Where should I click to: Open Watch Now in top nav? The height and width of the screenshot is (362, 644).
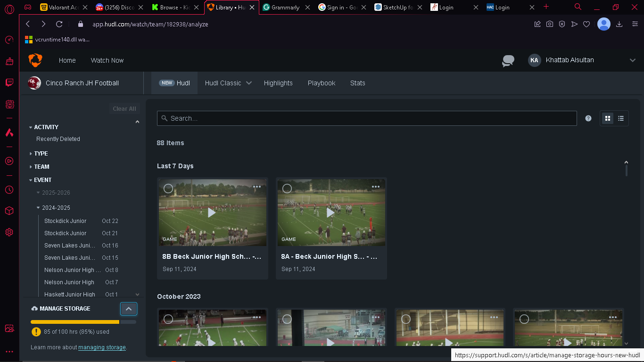[x=107, y=60]
